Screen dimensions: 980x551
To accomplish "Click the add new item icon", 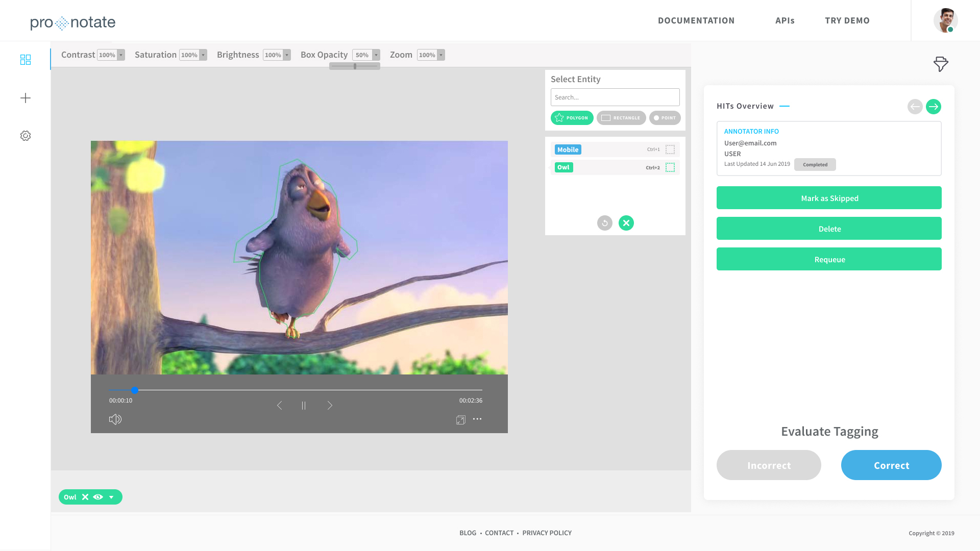I will tap(26, 97).
